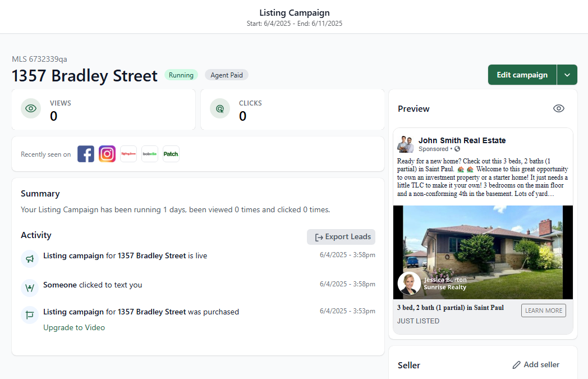The image size is (588, 379).
Task: Click the Patch logo icon
Action: (171, 153)
